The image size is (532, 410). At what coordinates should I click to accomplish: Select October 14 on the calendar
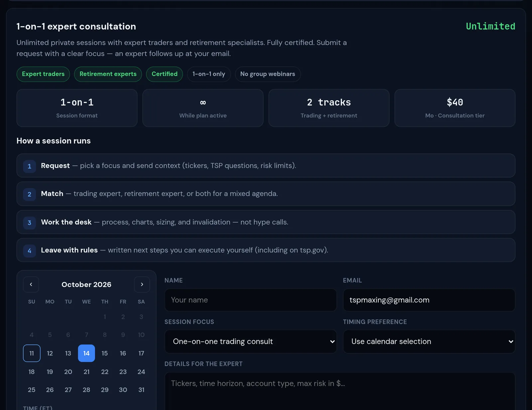(x=86, y=353)
